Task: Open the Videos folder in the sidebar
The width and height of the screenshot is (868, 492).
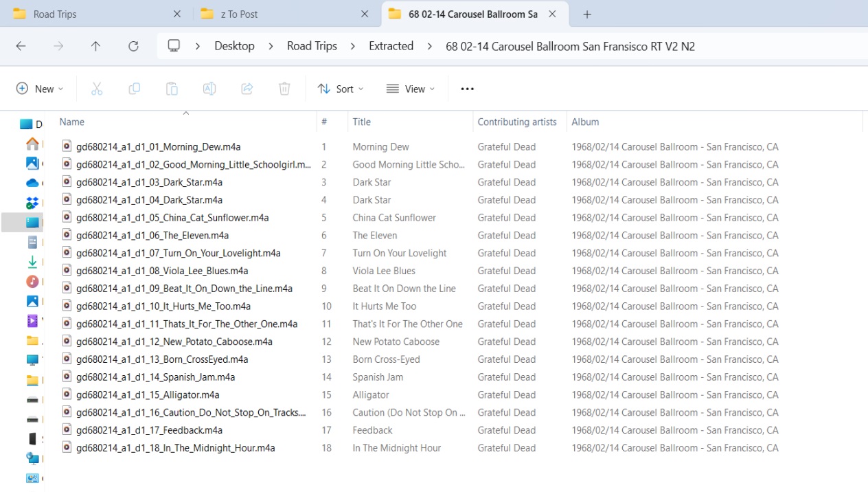Action: 32,321
